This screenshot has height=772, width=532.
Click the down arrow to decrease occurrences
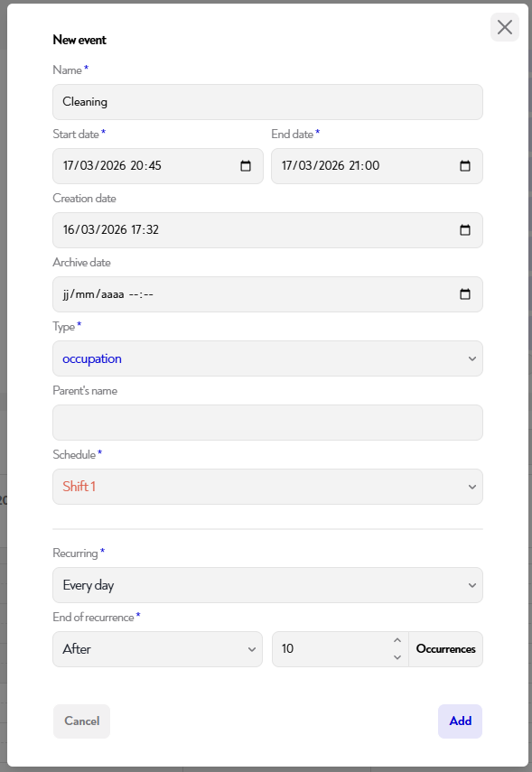[397, 656]
